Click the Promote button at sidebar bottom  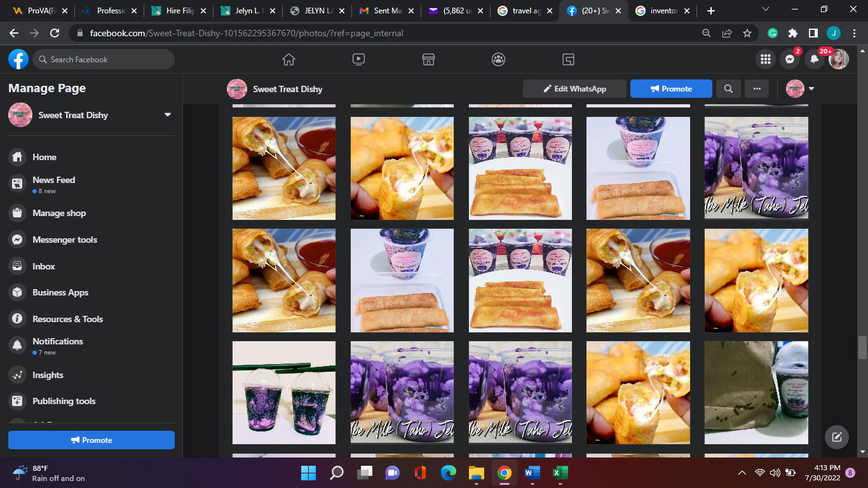pos(92,440)
